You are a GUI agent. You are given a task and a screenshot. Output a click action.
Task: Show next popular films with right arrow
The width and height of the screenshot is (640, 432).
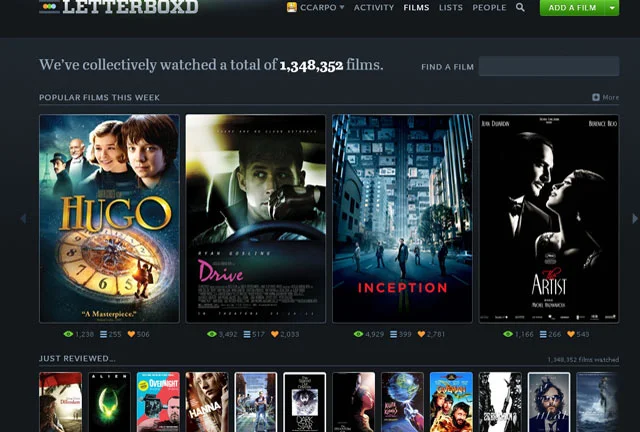(635, 219)
